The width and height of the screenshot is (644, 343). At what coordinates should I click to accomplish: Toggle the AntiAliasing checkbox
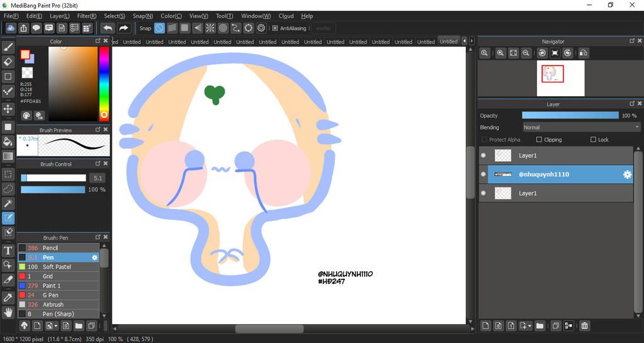[275, 28]
